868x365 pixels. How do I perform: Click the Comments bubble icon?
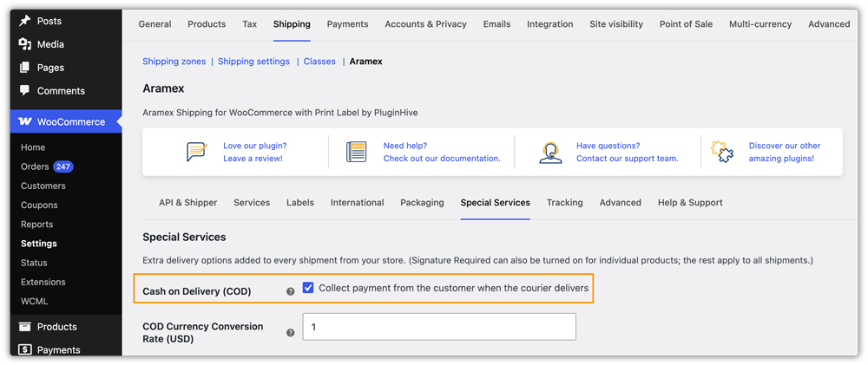click(24, 90)
